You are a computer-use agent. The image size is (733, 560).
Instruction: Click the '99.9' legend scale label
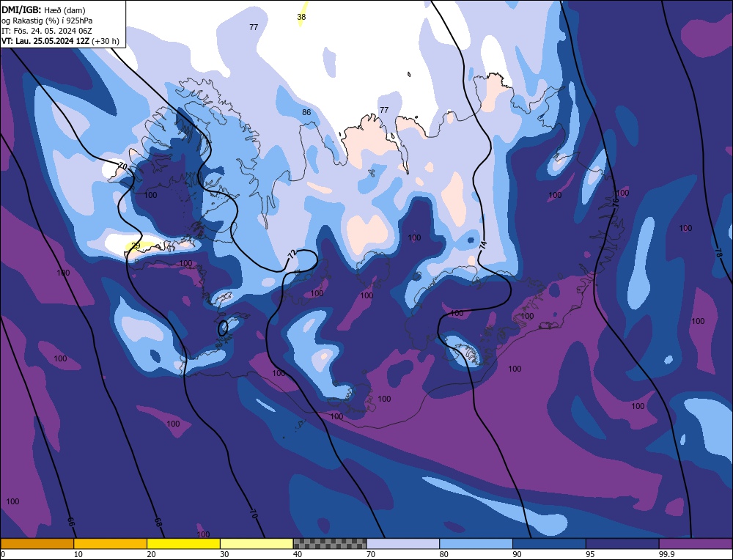pyautogui.click(x=666, y=554)
